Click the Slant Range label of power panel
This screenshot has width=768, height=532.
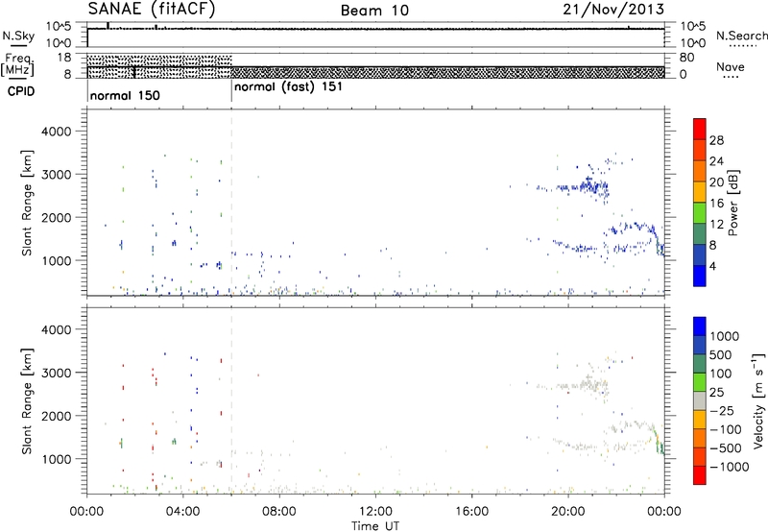click(27, 203)
